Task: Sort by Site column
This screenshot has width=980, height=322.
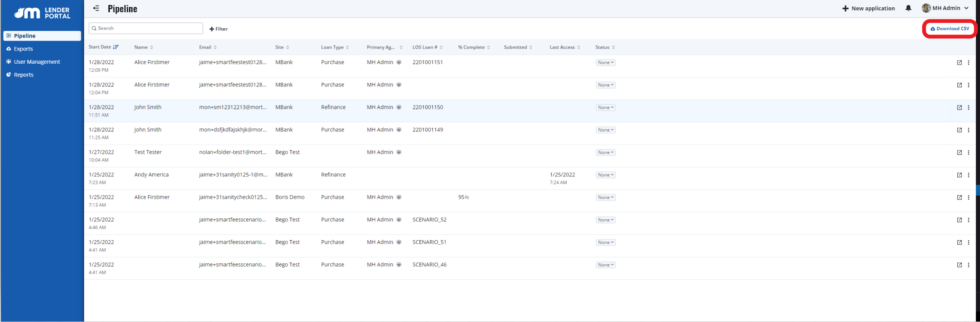Action: tap(282, 47)
